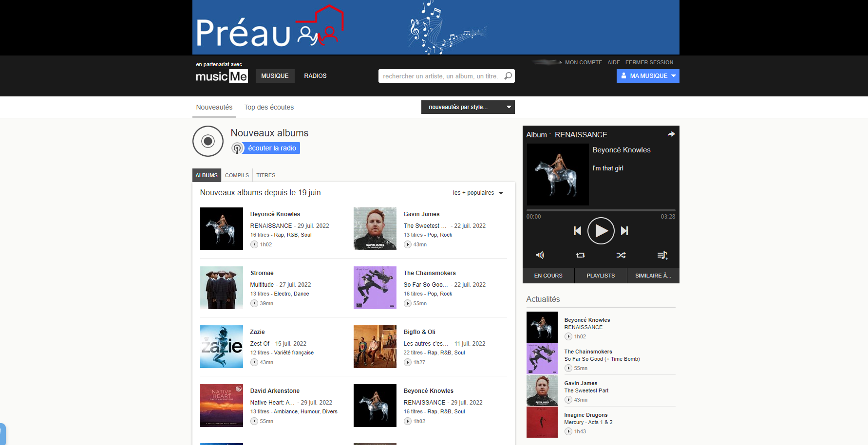Add current queue to playlist icon
The height and width of the screenshot is (445, 868).
[x=662, y=255]
